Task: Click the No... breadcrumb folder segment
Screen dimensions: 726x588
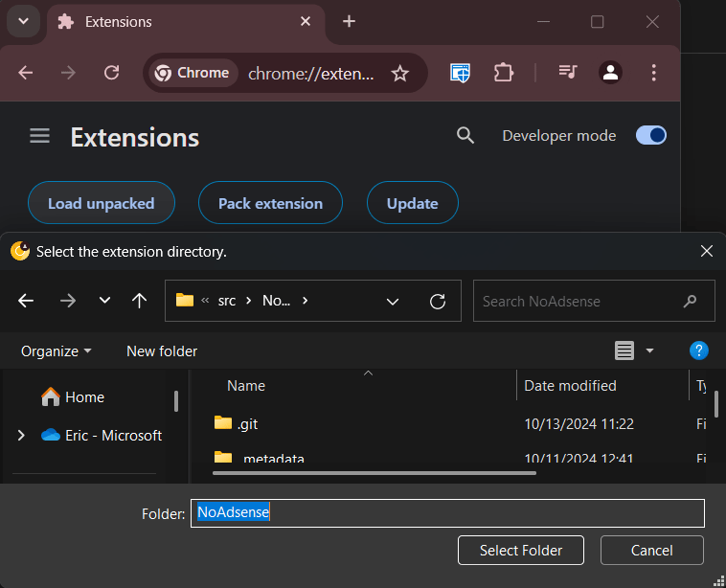Action: 277,301
